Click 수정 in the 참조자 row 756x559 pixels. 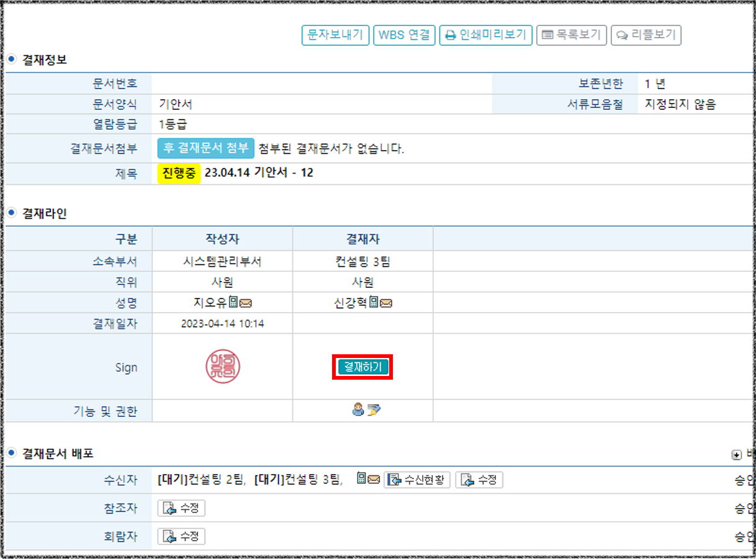tap(181, 509)
